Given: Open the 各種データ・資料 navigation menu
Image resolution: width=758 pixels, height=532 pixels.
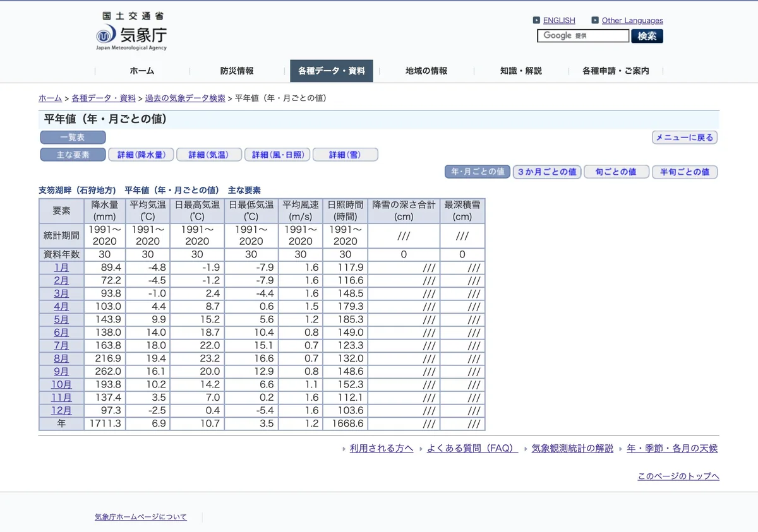Looking at the screenshot, I should (332, 71).
